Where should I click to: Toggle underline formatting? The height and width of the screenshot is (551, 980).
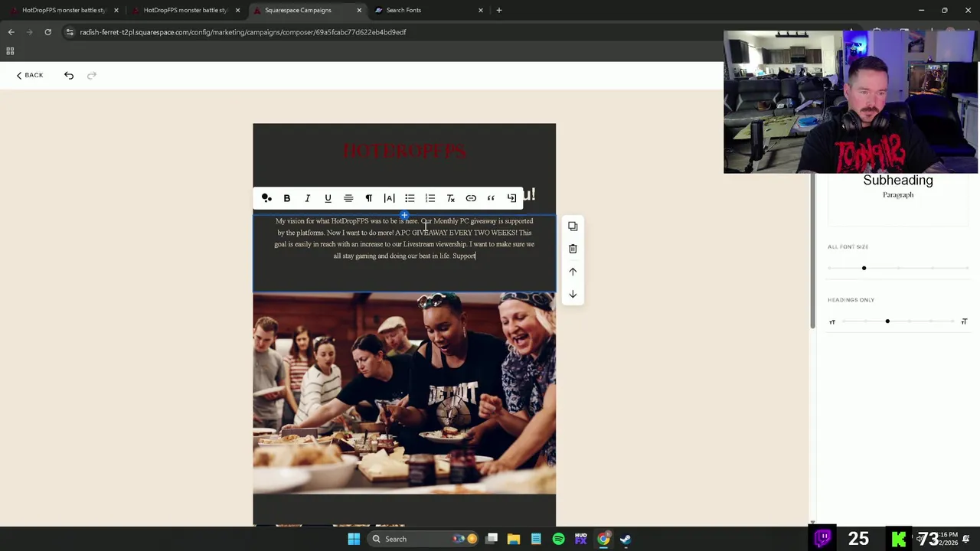(328, 198)
